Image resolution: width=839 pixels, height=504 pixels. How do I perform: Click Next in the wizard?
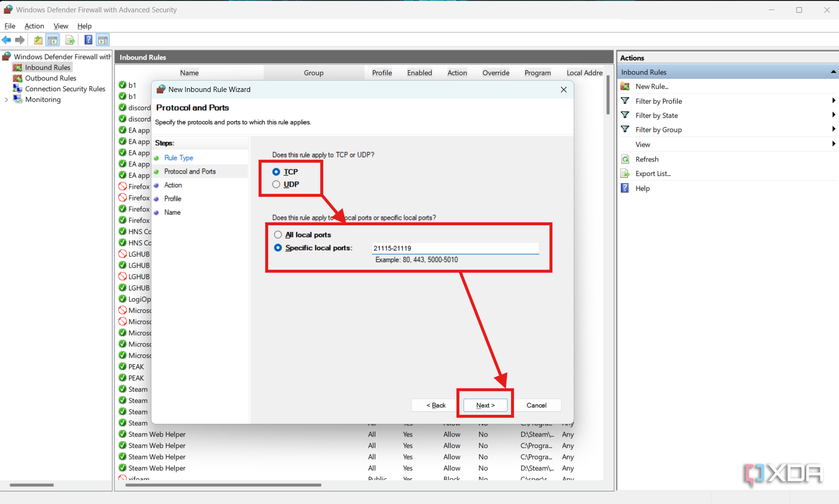click(x=485, y=405)
